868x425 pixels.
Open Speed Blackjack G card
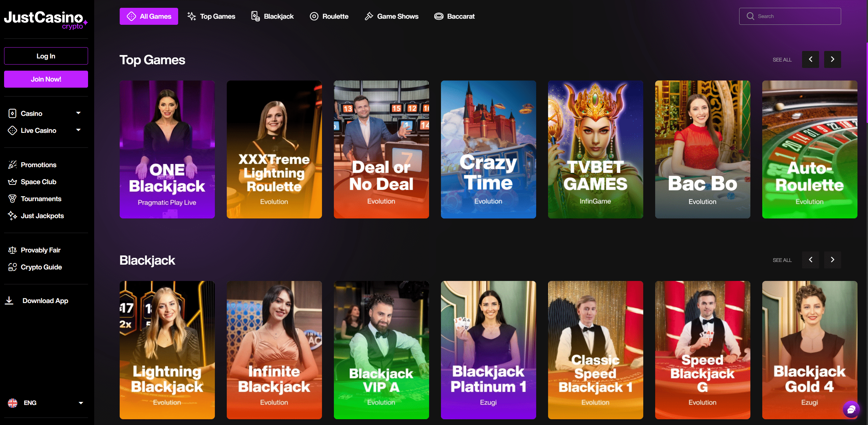702,350
